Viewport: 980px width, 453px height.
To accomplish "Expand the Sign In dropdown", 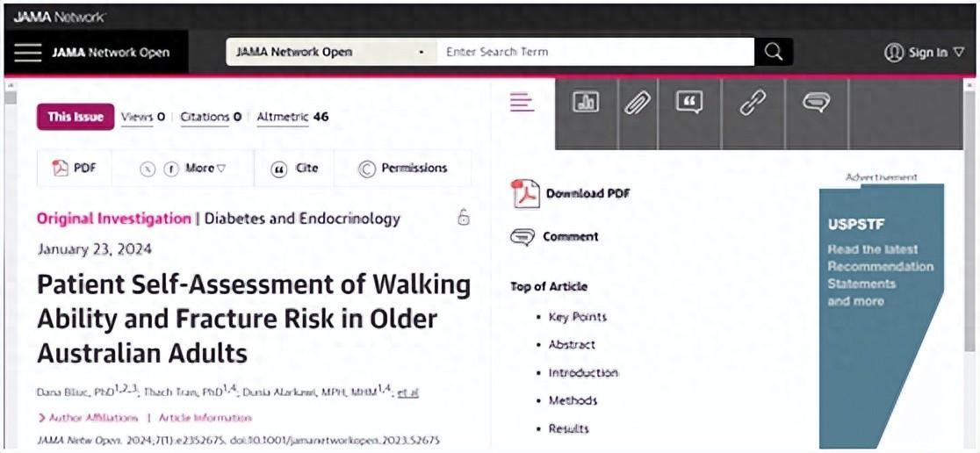I will point(924,53).
